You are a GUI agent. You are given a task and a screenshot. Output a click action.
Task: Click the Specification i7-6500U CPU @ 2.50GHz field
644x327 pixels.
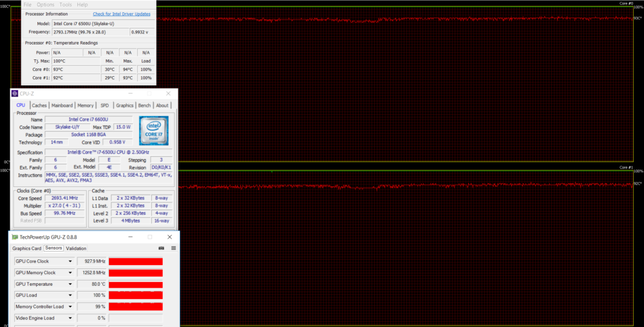point(108,152)
